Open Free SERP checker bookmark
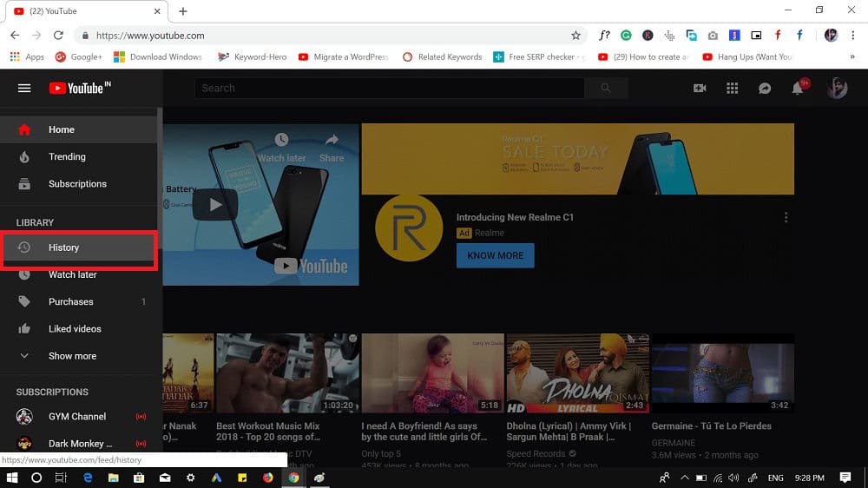This screenshot has width=868, height=488. 539,56
